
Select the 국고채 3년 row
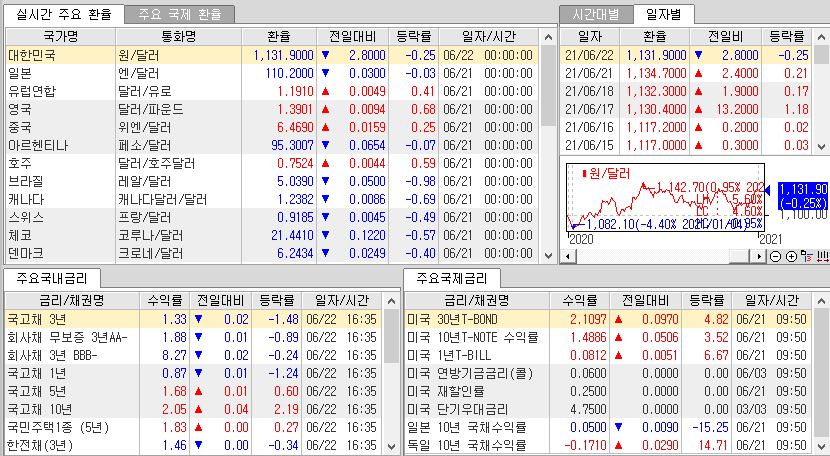coord(194,319)
